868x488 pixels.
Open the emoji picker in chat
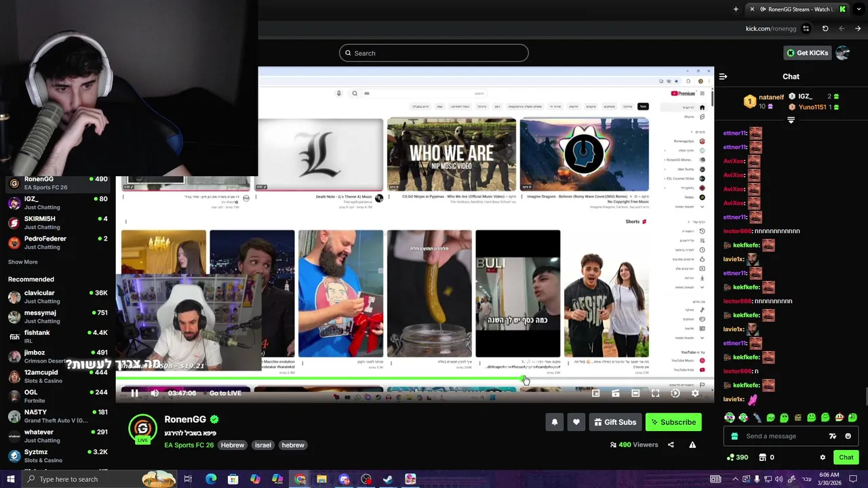(x=848, y=436)
